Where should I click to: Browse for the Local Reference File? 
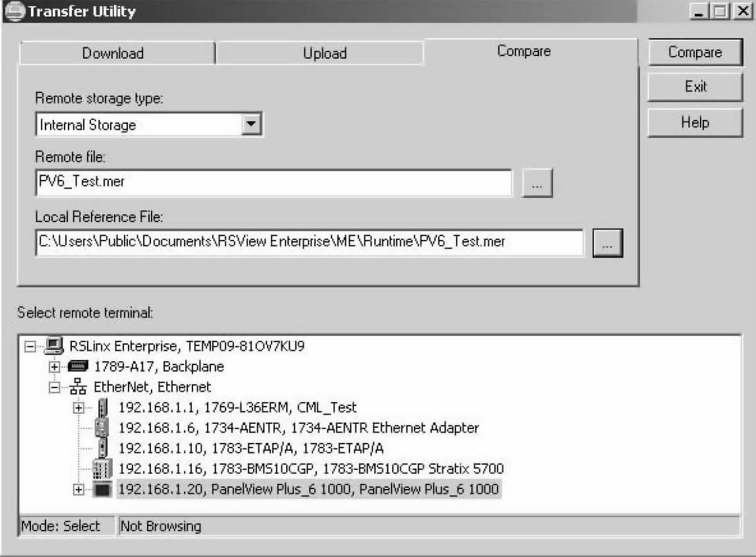[x=608, y=243]
